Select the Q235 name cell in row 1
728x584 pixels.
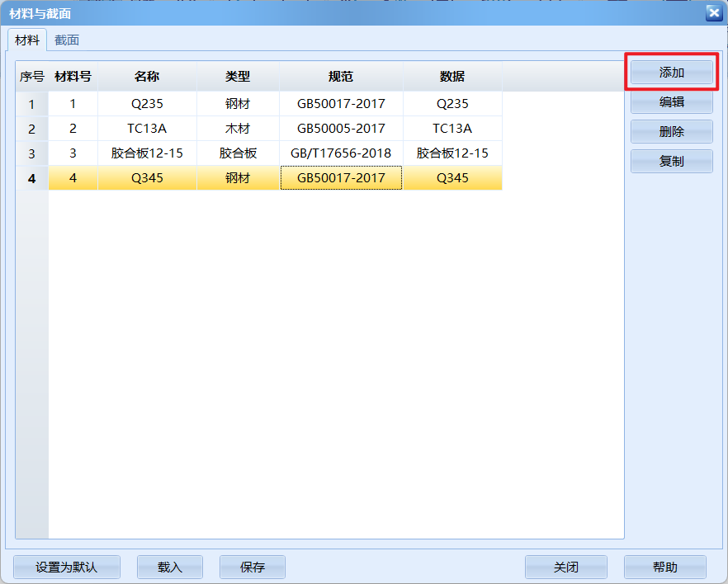pyautogui.click(x=147, y=104)
